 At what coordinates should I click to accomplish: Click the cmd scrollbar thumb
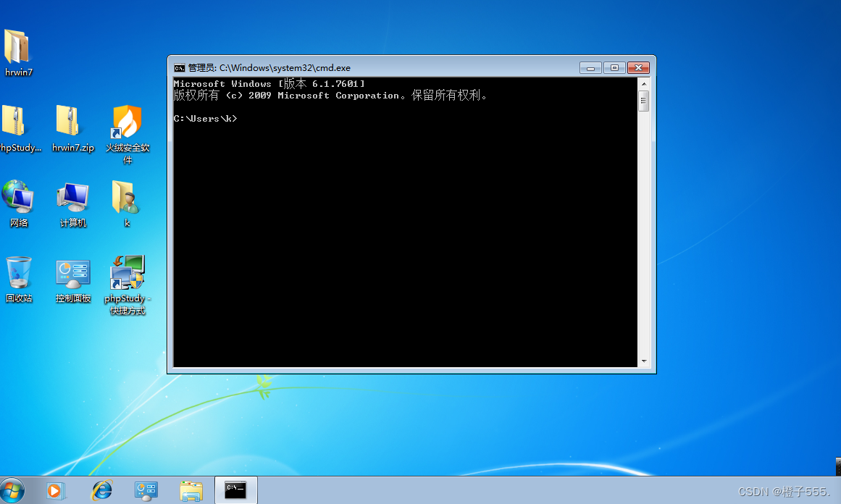point(644,101)
